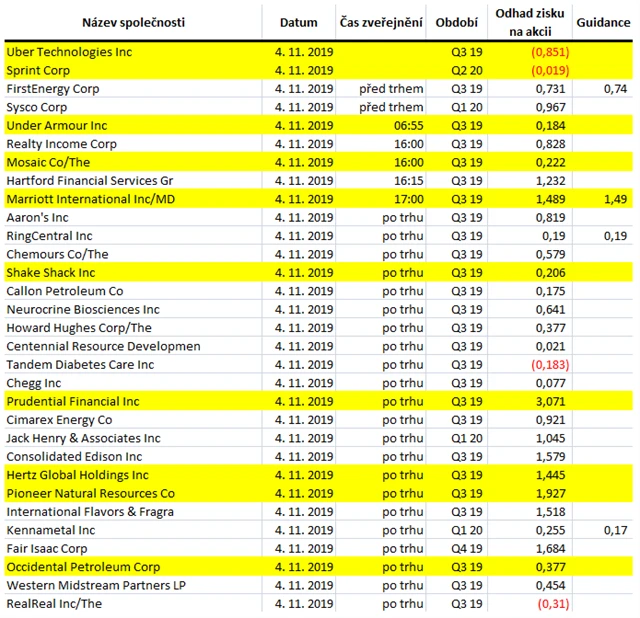Image resolution: width=640 pixels, height=618 pixels.
Task: Select the Hertz Global Holdings Inc cell
Action: pos(133,475)
